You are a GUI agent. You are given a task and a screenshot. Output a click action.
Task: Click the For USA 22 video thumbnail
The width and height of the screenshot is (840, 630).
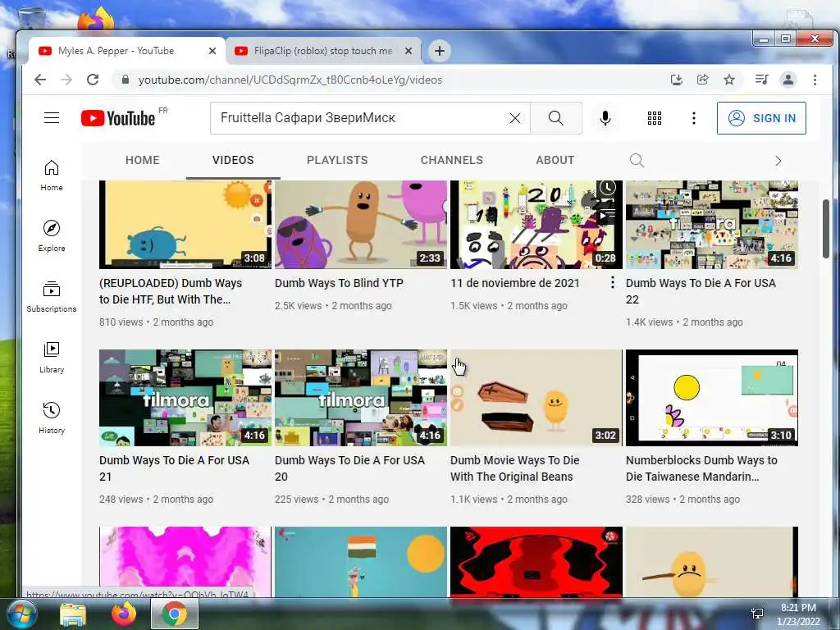pos(712,225)
